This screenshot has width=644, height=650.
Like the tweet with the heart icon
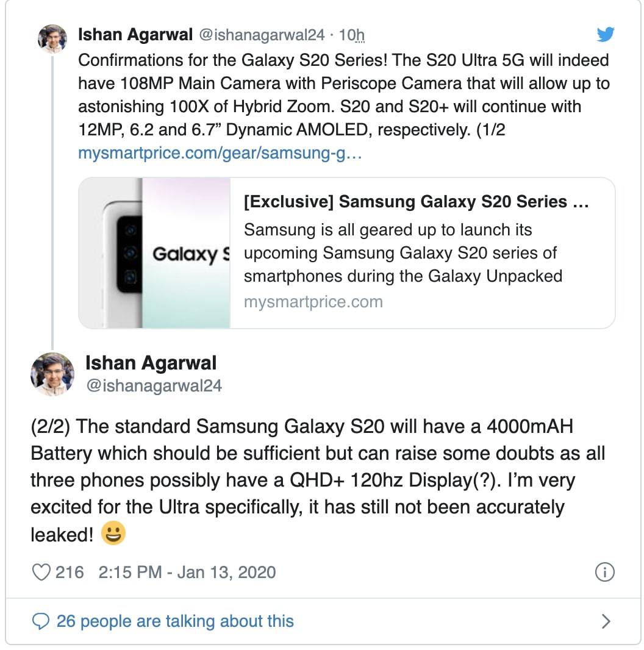click(41, 573)
